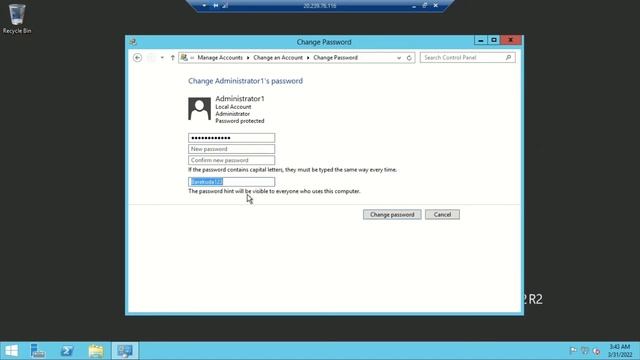640x360 pixels.
Task: Click the Confirm new password field
Action: (x=231, y=160)
